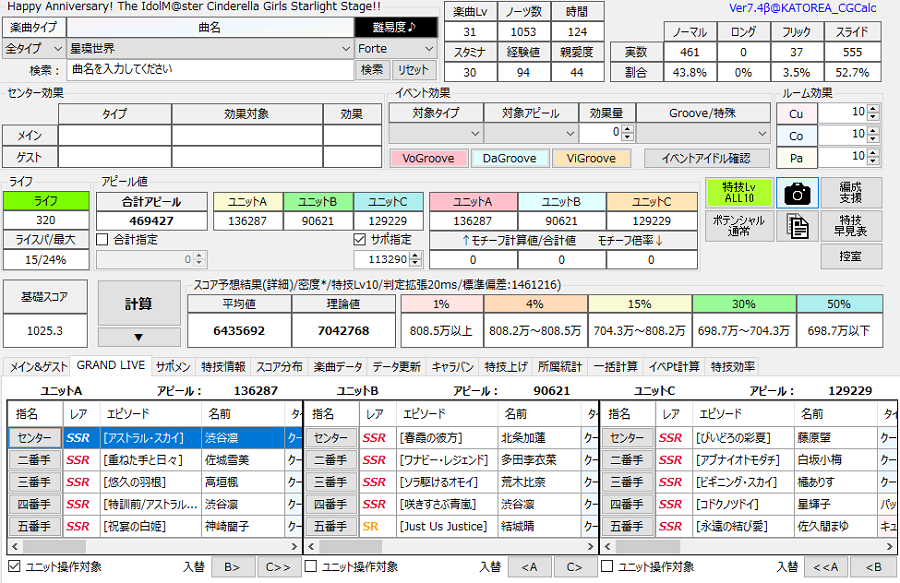
Task: Open the 楽曲データ tab
Action: click(338, 367)
